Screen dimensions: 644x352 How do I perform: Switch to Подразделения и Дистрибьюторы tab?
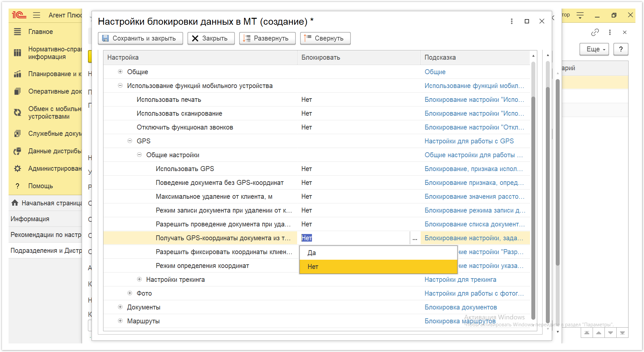tap(46, 250)
